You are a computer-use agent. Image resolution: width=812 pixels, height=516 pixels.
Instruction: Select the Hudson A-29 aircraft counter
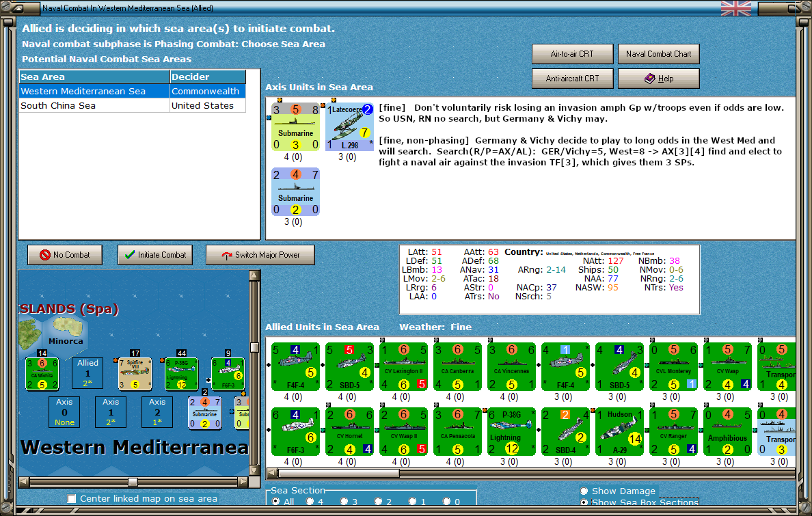619,431
